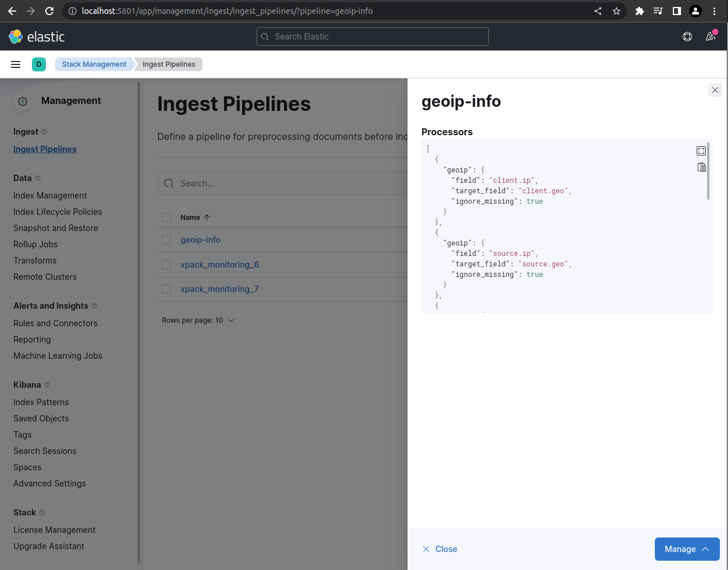Open Tags in the sidebar
The width and height of the screenshot is (728, 570).
tap(23, 435)
